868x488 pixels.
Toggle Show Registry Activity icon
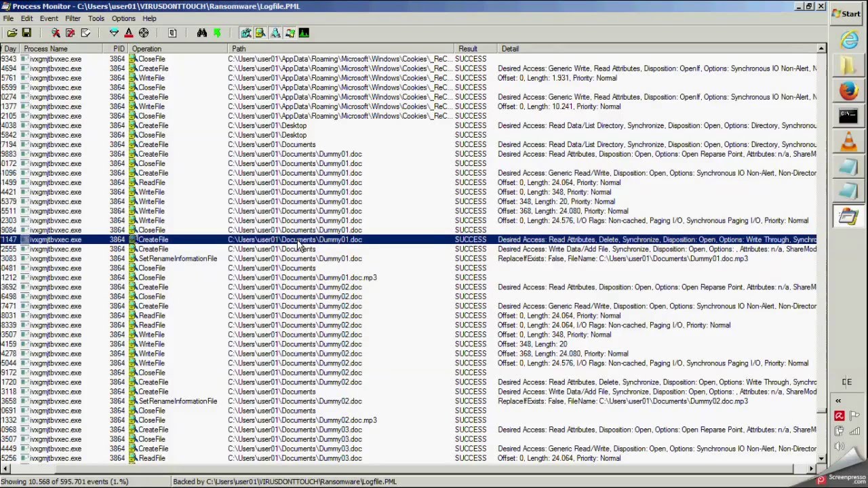(x=245, y=33)
